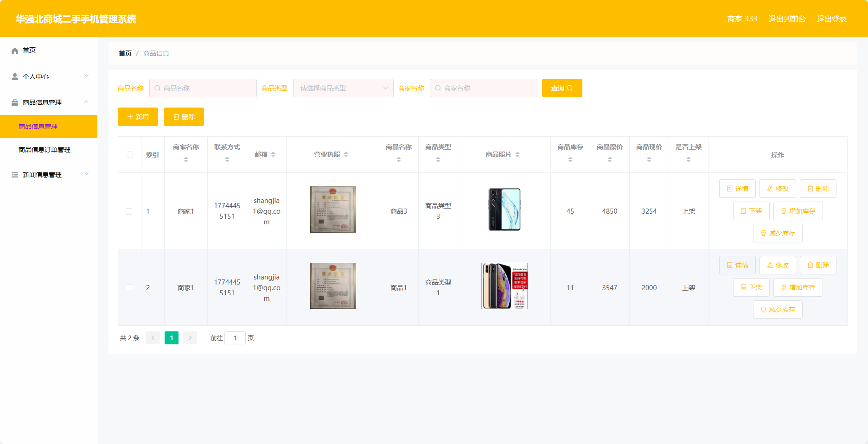
Task: Click the 邮箱 column sort icon
Action: 273,154
